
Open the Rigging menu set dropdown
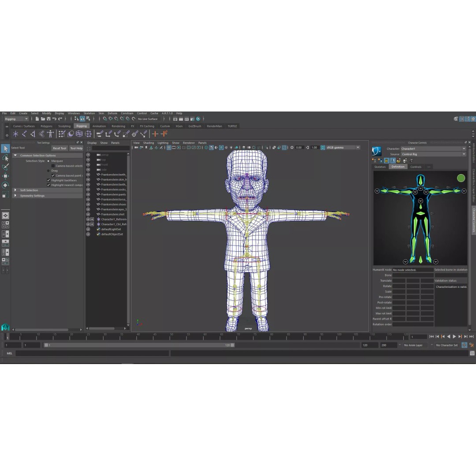tap(16, 119)
